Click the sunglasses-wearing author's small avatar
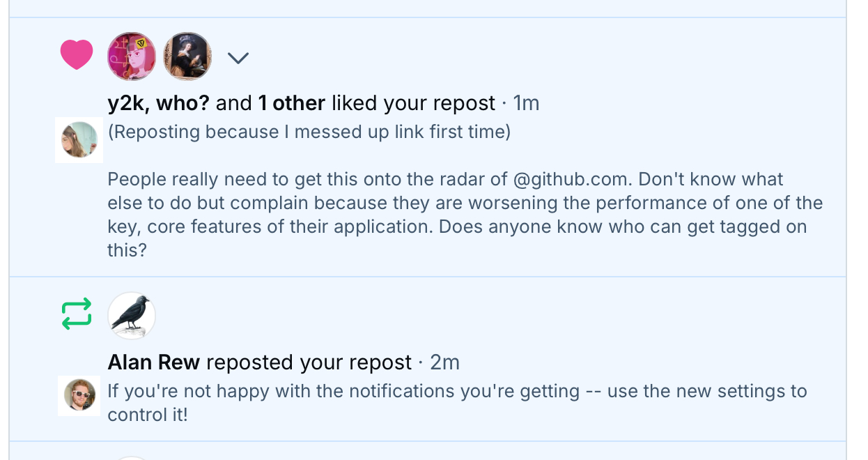 79,394
